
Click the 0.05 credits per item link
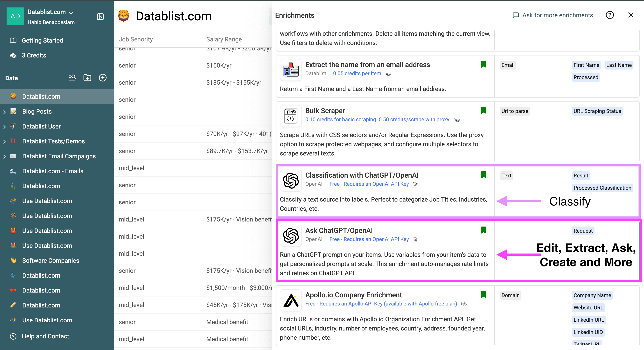click(x=357, y=73)
